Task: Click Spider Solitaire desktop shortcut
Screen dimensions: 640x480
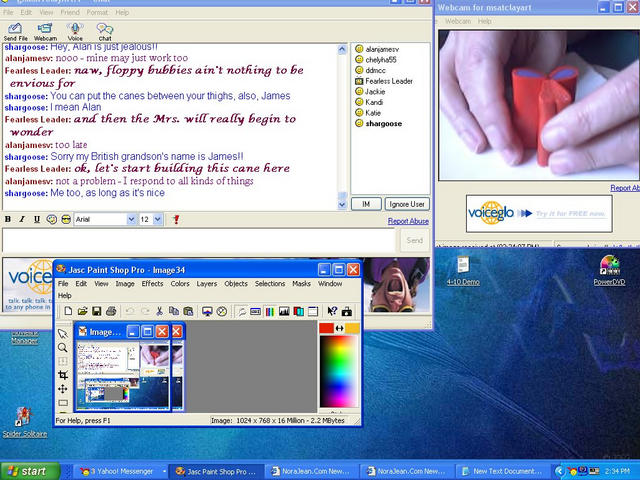Action: coord(25,422)
